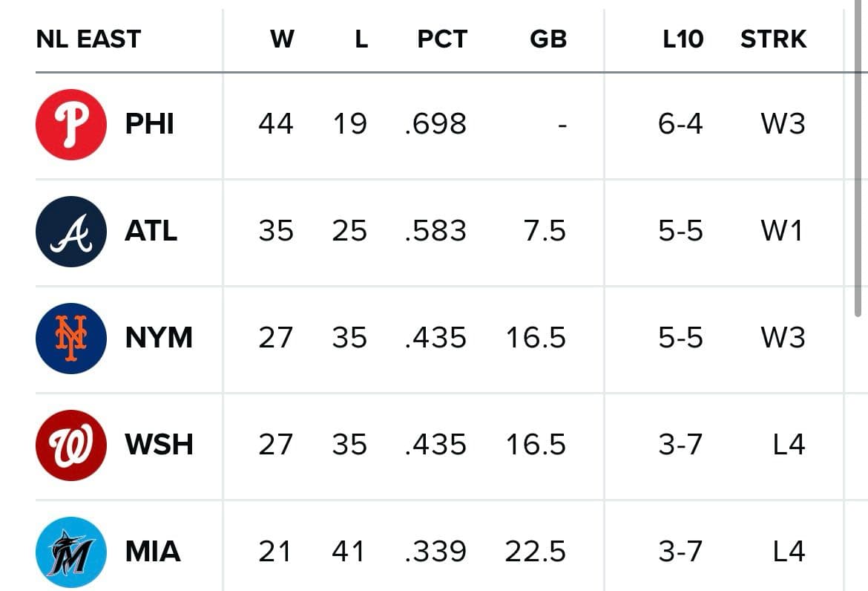The image size is (868, 591).
Task: Select the WSH team name
Action: coord(159,445)
